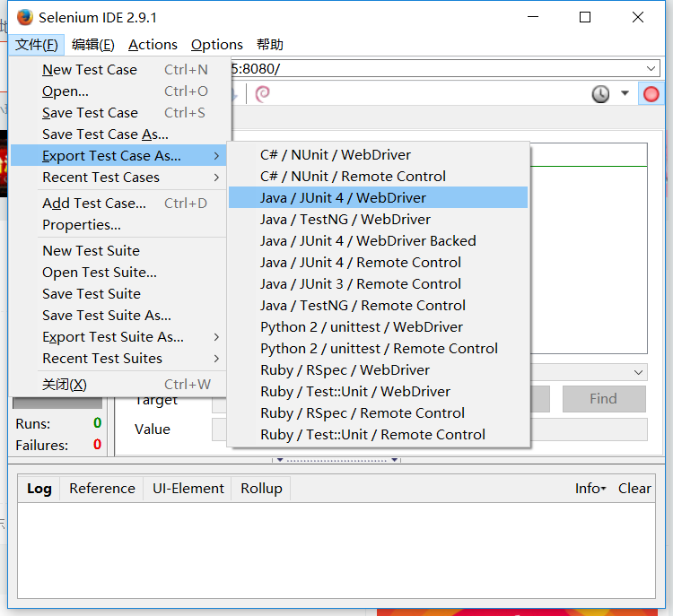The height and width of the screenshot is (616, 673).
Task: Open Properties... menu item
Action: [x=119, y=225]
